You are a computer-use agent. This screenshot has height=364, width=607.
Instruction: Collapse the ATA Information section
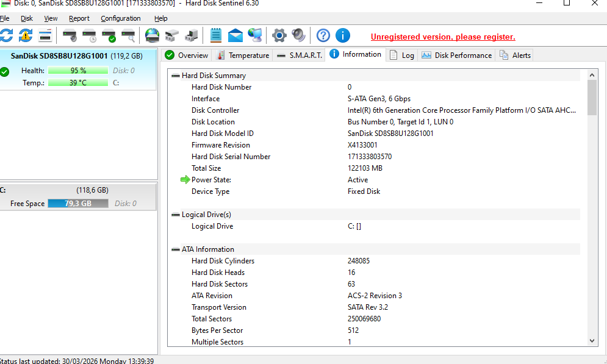[176, 249]
